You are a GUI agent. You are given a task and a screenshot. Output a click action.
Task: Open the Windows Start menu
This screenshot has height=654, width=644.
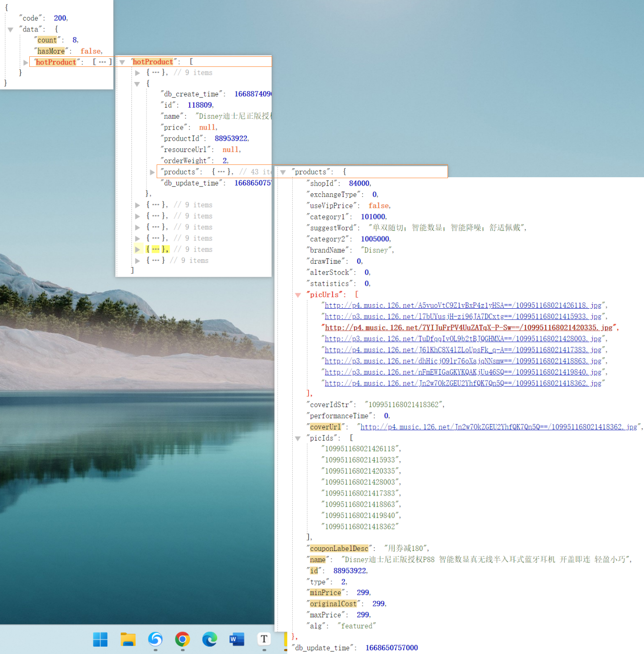click(100, 639)
